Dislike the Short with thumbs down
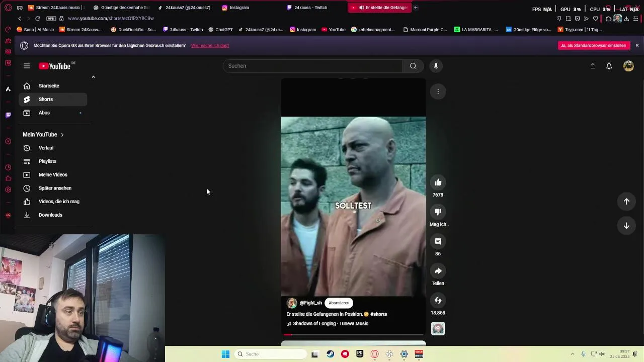Image resolution: width=644 pixels, height=362 pixels. click(x=438, y=212)
